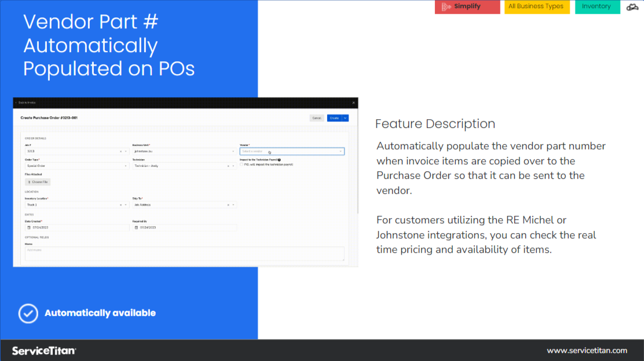Go back via Back to Invoice link
The height and width of the screenshot is (361, 644).
[26, 102]
